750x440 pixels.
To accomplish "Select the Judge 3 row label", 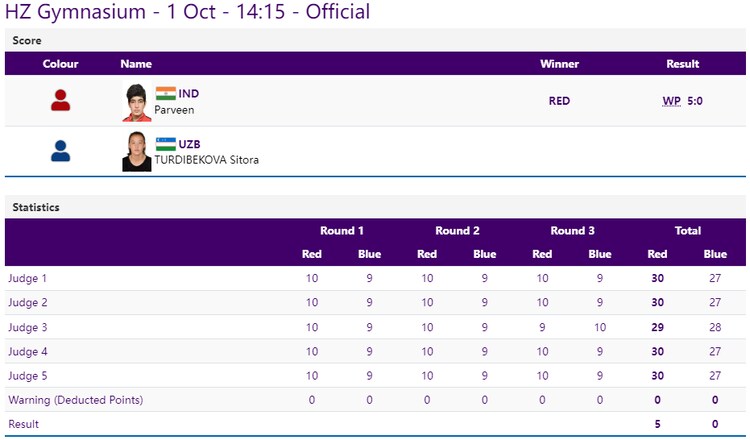I will pos(27,327).
